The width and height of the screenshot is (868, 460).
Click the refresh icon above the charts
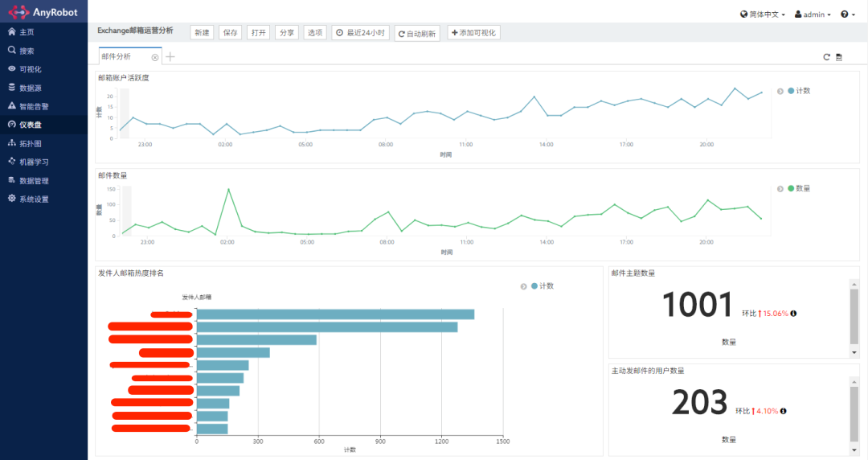pos(826,57)
